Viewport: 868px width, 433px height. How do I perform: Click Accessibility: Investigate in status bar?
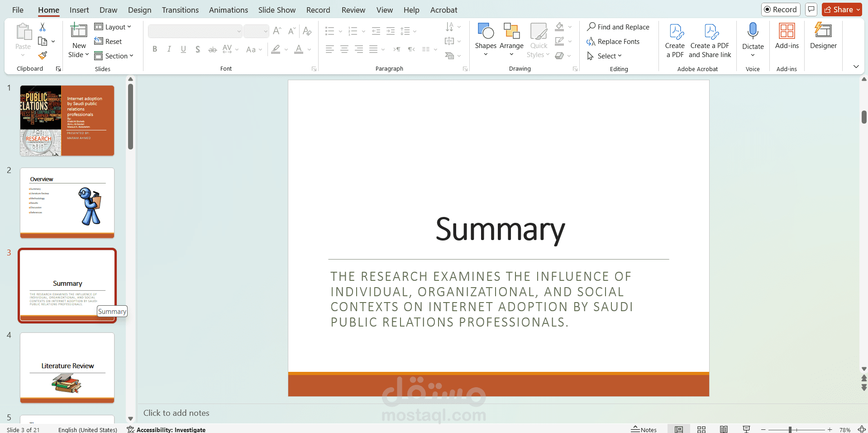[166, 429]
